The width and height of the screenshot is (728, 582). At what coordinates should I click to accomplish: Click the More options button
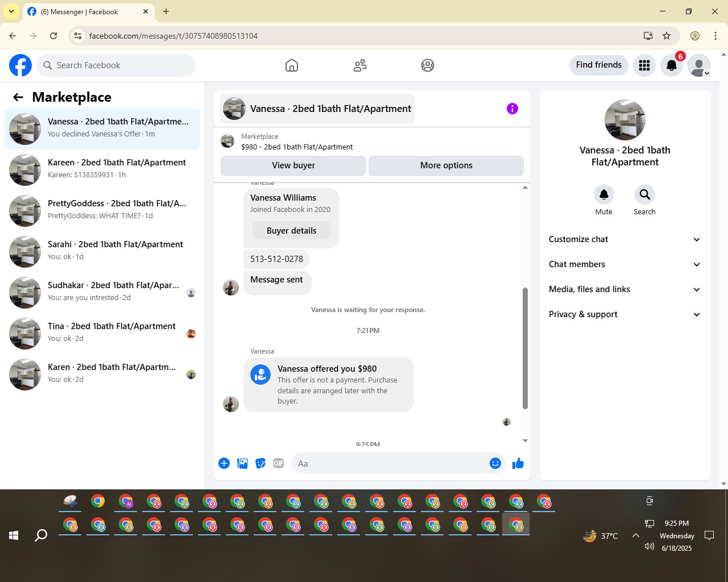(446, 165)
